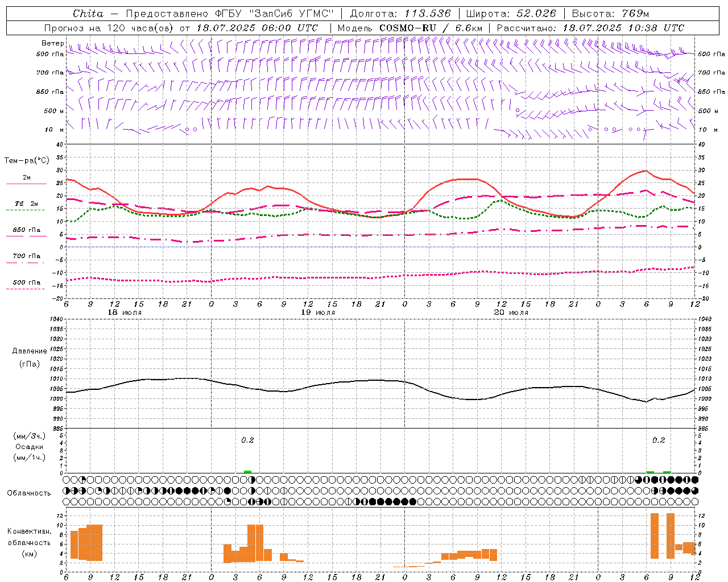
Task: Click the '1040' value on left pressure axis
Action: tap(56, 319)
